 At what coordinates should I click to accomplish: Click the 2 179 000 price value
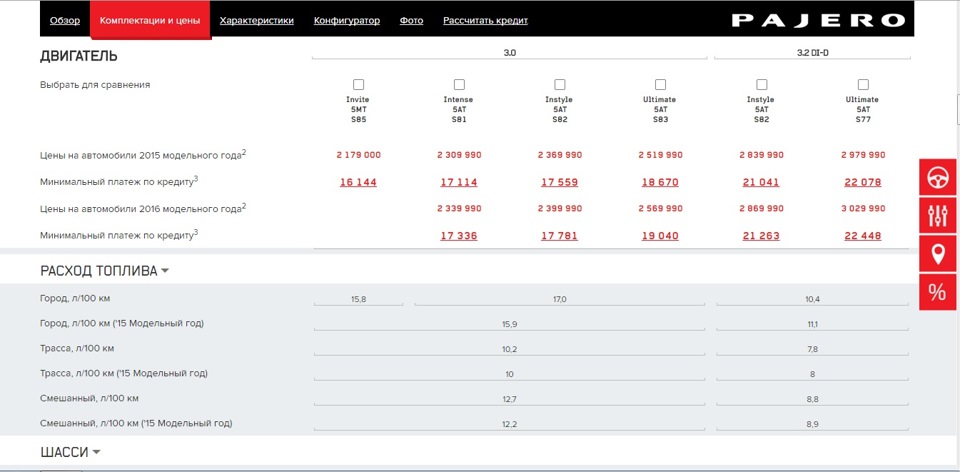coord(358,155)
